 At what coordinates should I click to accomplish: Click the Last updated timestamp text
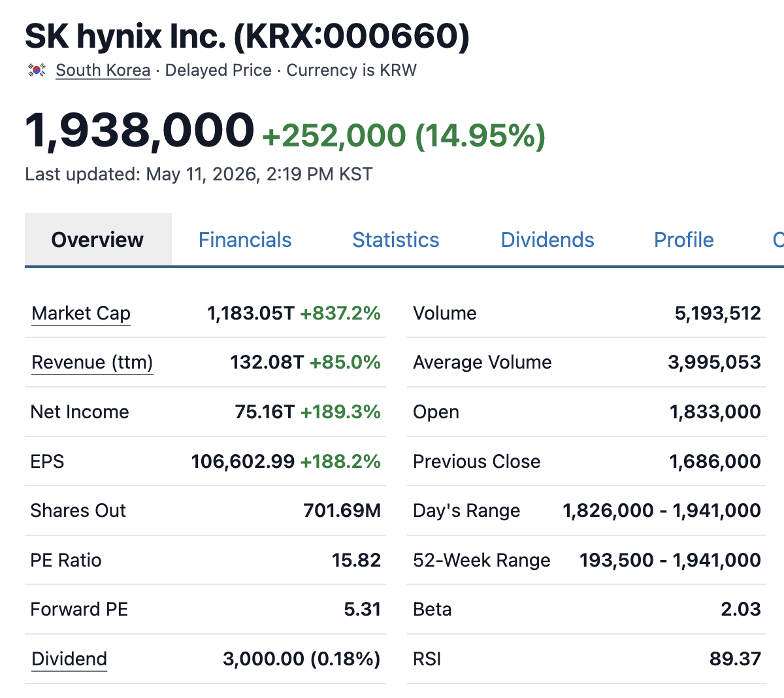pos(199,174)
